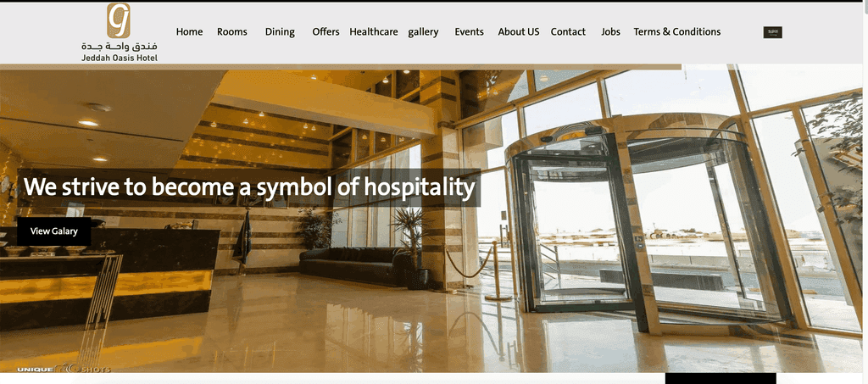Click the hospitality headline banner text
The height and width of the screenshot is (384, 868).
(x=249, y=187)
